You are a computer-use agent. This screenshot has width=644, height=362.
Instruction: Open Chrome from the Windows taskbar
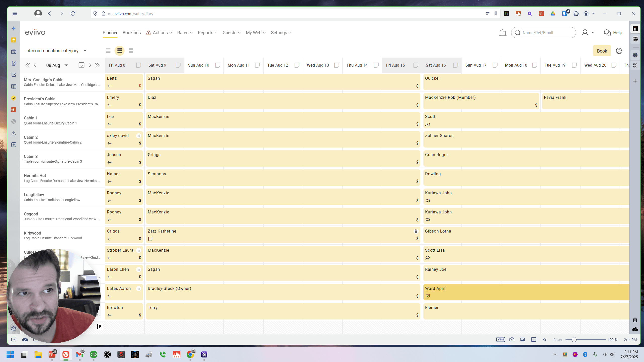(190, 354)
